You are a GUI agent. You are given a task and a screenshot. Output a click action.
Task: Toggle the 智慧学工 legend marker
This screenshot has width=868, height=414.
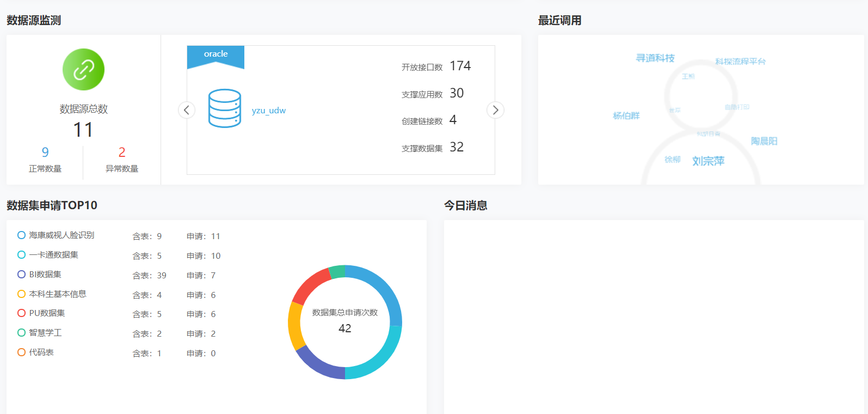pos(22,333)
